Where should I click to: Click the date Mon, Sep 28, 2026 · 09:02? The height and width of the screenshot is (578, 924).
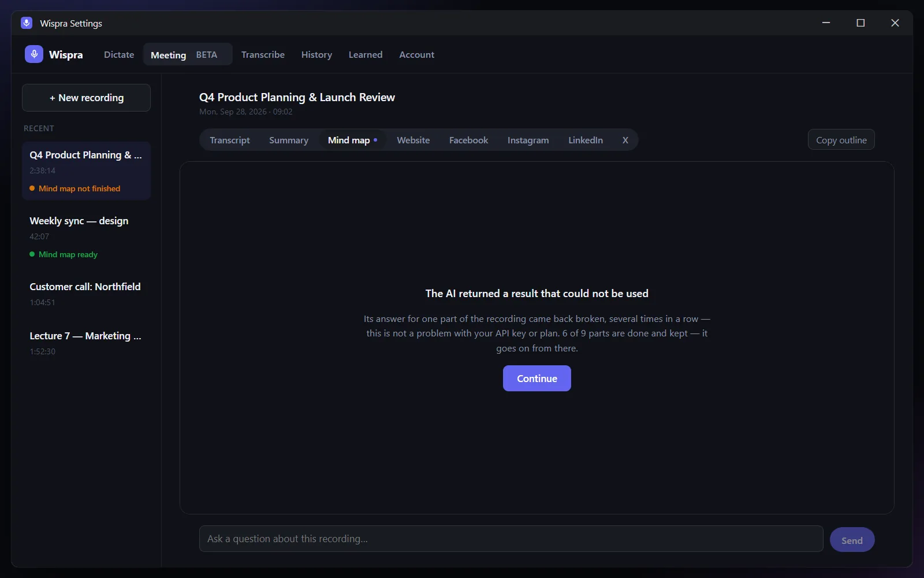pyautogui.click(x=246, y=112)
